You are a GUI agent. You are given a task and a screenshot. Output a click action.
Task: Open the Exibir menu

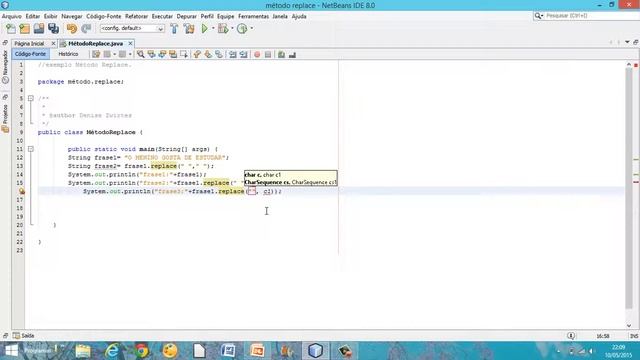pos(51,16)
